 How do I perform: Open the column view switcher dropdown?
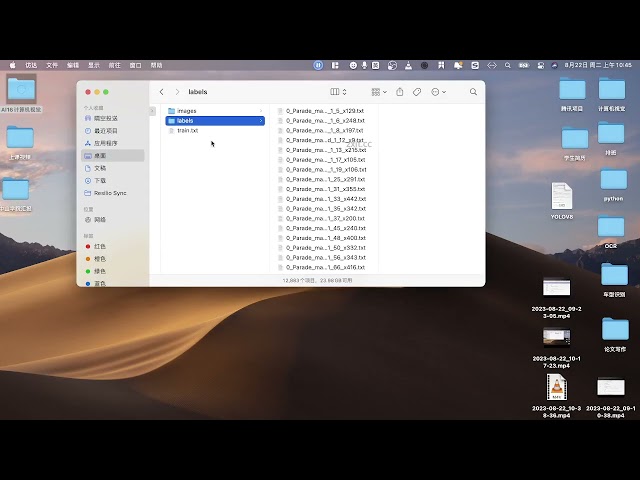(x=340, y=92)
